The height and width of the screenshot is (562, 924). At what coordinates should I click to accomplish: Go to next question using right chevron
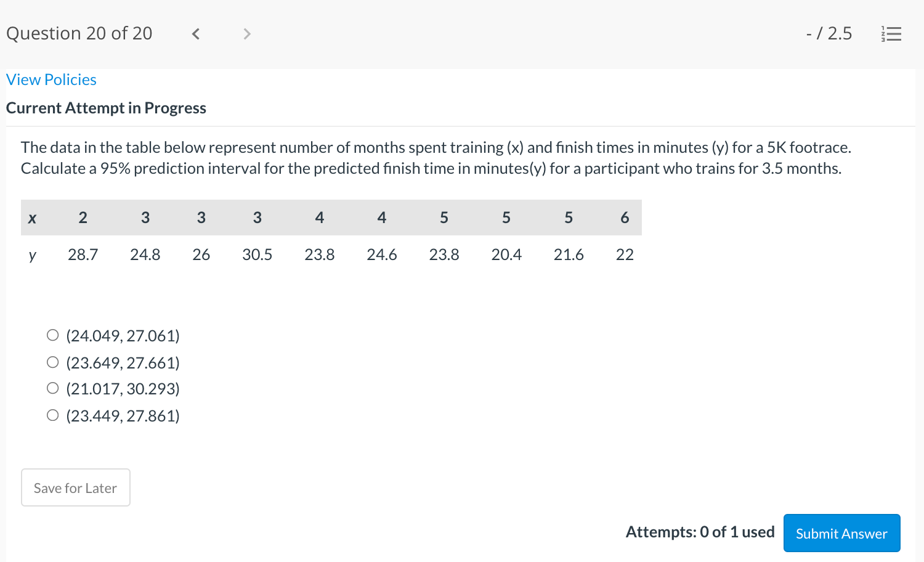click(x=246, y=34)
